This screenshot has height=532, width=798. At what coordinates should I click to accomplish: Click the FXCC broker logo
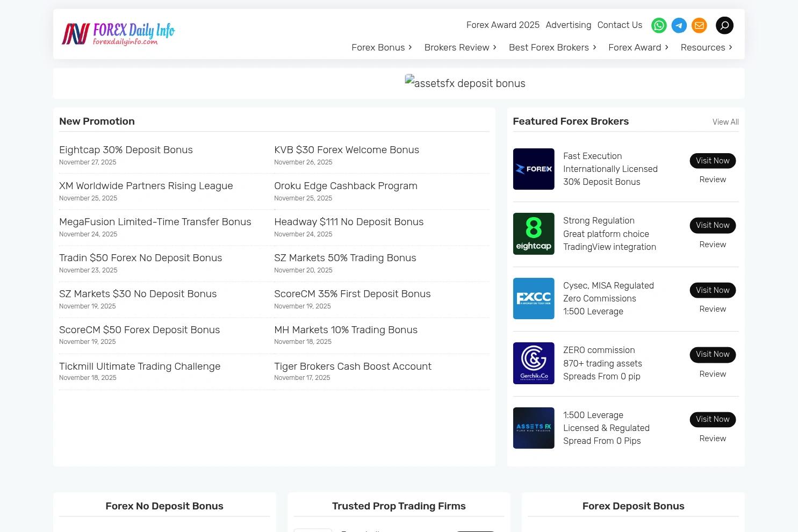(533, 298)
